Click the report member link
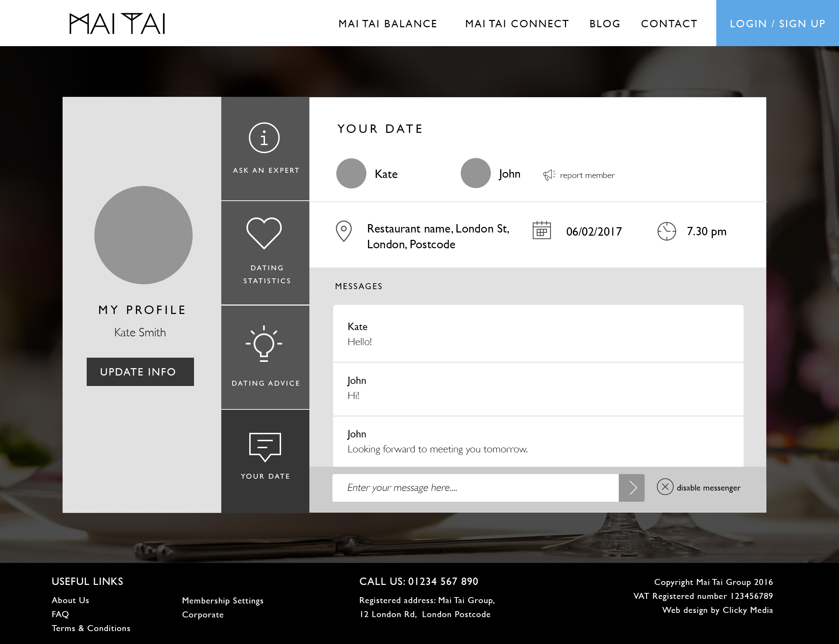The image size is (839, 644). (x=587, y=175)
